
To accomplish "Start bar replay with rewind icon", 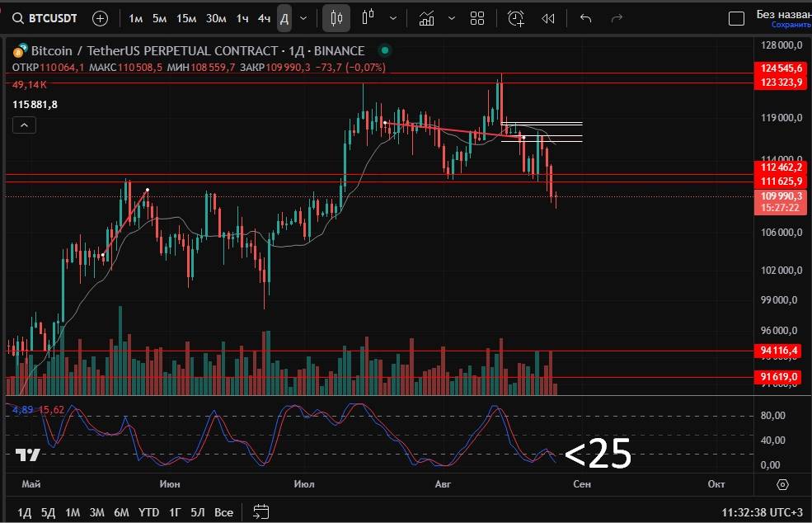I will (x=548, y=18).
